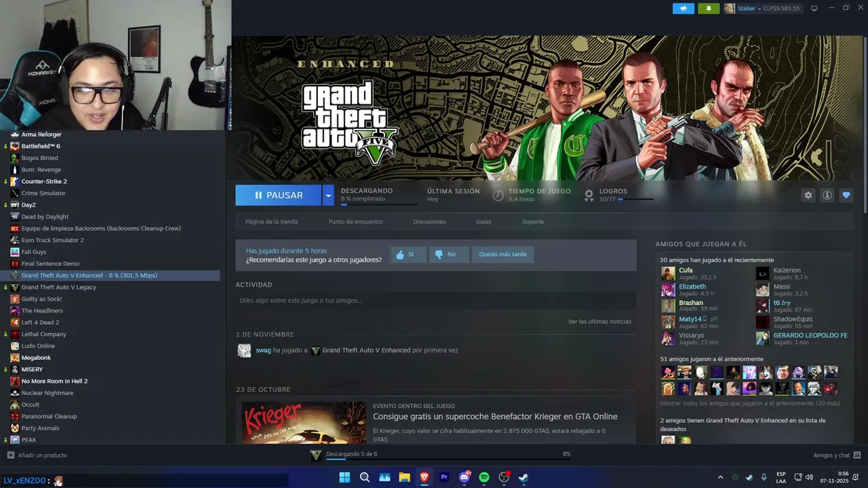This screenshot has width=868, height=488.
Task: Open downloads via the GTA V icon in bottom bar
Action: coord(315,455)
